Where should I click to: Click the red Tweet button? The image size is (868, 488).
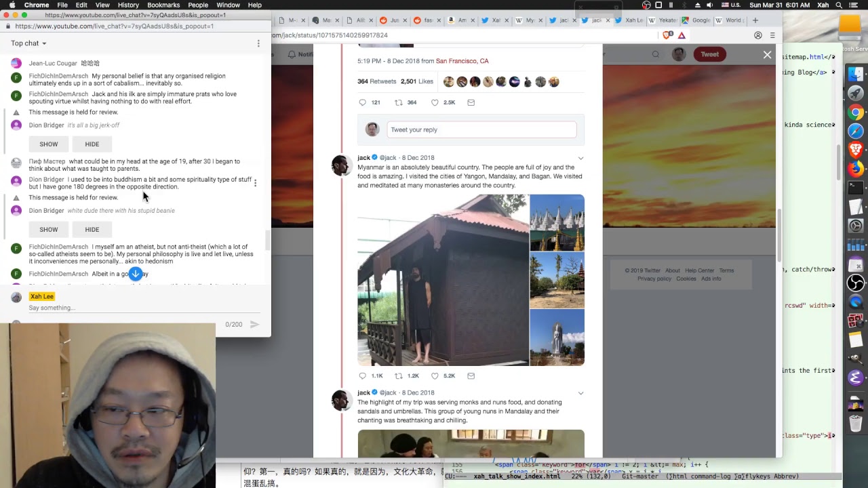(709, 54)
